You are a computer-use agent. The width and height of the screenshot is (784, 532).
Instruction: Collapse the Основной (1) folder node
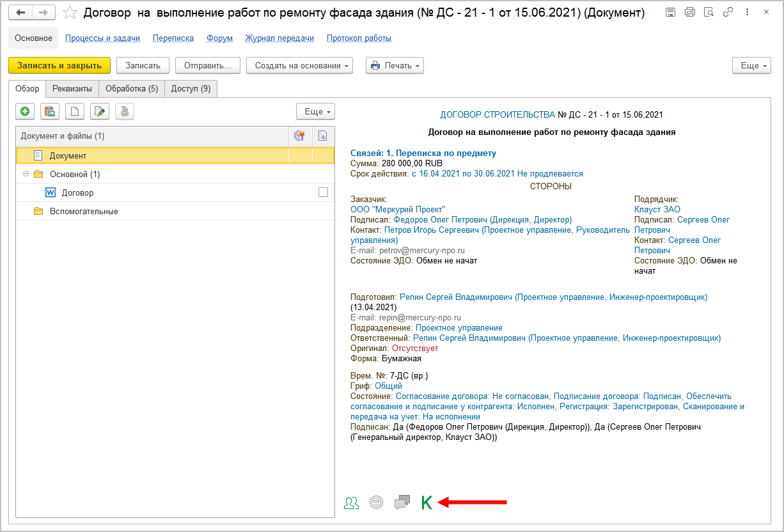tap(26, 174)
